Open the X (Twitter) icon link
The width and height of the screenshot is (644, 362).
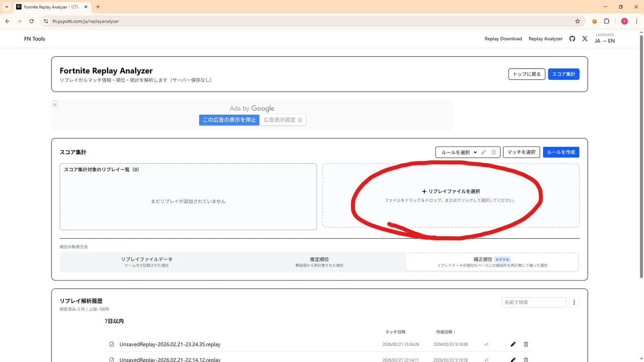[x=585, y=39]
